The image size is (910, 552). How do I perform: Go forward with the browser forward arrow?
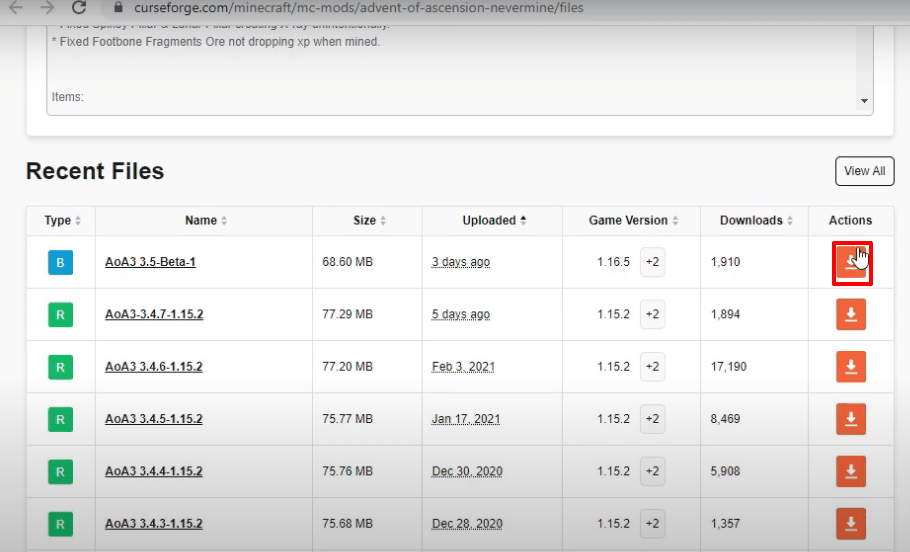(x=48, y=8)
